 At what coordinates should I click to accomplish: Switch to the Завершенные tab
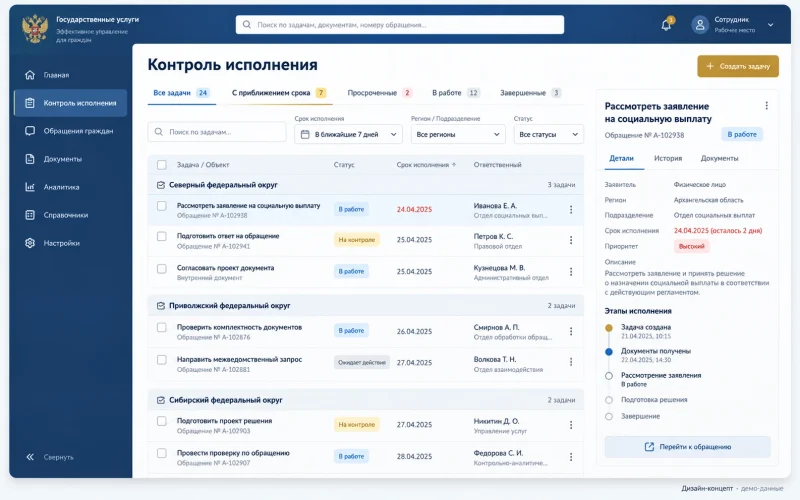[x=530, y=93]
